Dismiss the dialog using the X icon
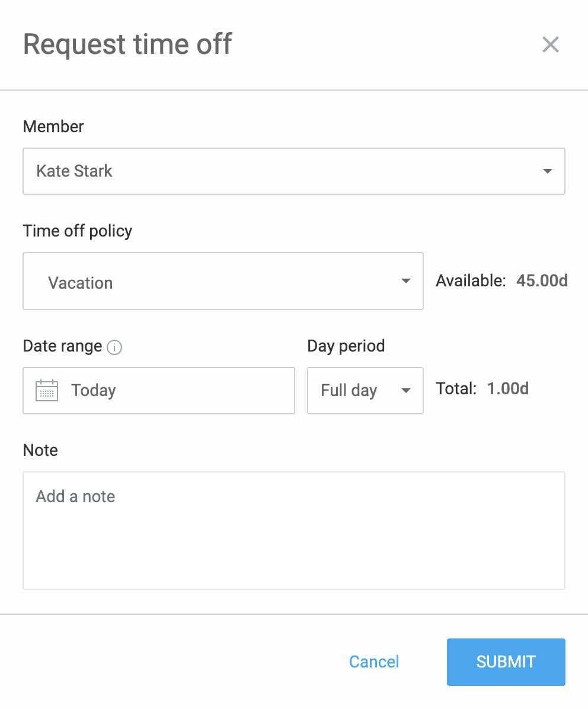The image size is (588, 709). (551, 44)
